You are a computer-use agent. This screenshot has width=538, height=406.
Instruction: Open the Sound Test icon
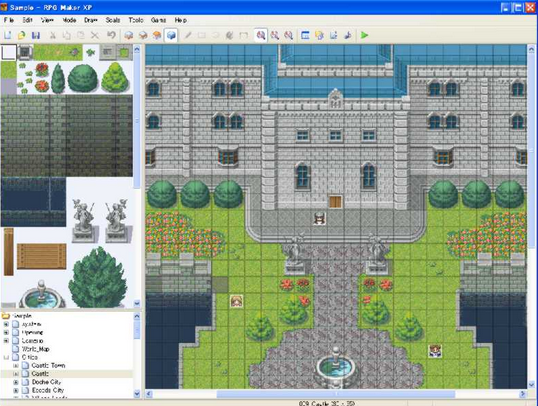pyautogui.click(x=348, y=35)
